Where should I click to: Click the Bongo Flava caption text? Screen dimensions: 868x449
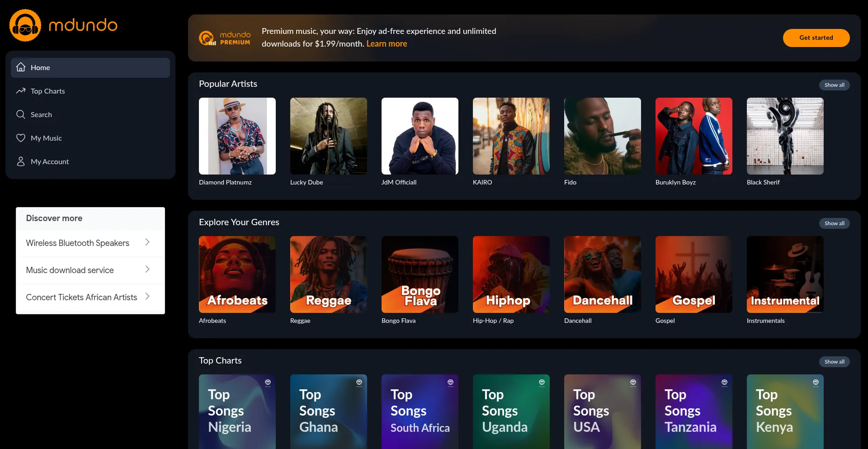(x=398, y=321)
